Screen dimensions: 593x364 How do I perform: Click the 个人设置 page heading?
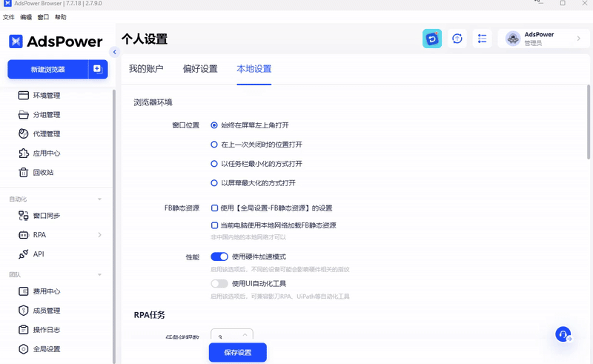[x=145, y=39]
